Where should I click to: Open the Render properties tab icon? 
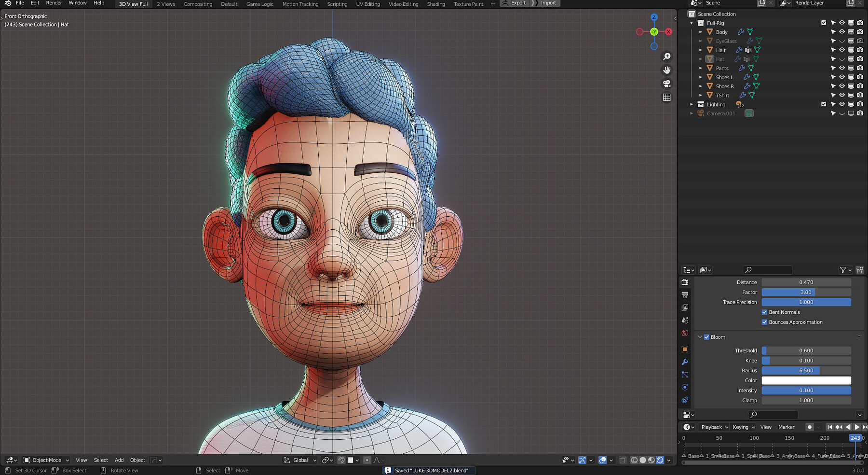pyautogui.click(x=685, y=282)
